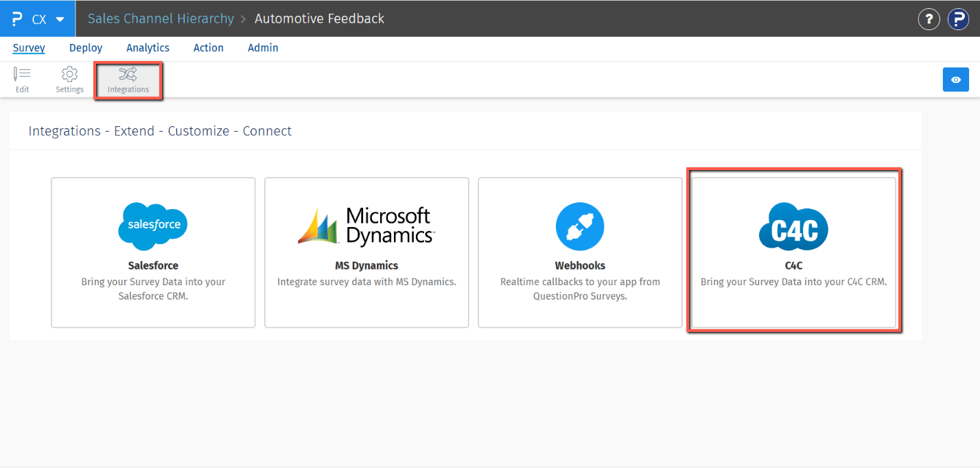The image size is (980, 469).
Task: Expand the CX product dropdown arrow
Action: (60, 19)
